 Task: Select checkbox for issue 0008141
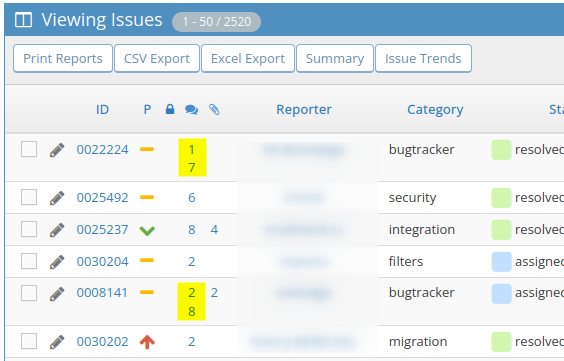pyautogui.click(x=29, y=293)
